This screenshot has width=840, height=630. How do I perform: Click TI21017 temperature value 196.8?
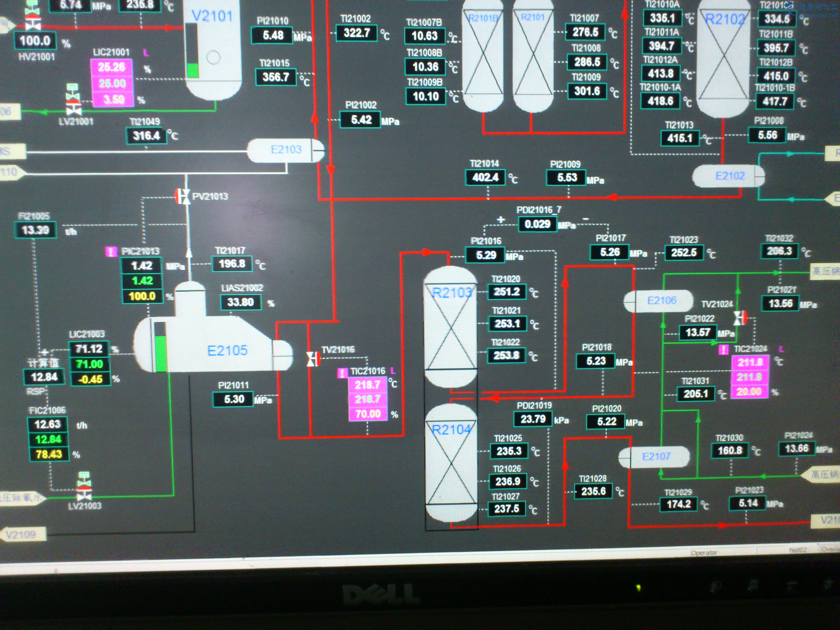tap(232, 264)
